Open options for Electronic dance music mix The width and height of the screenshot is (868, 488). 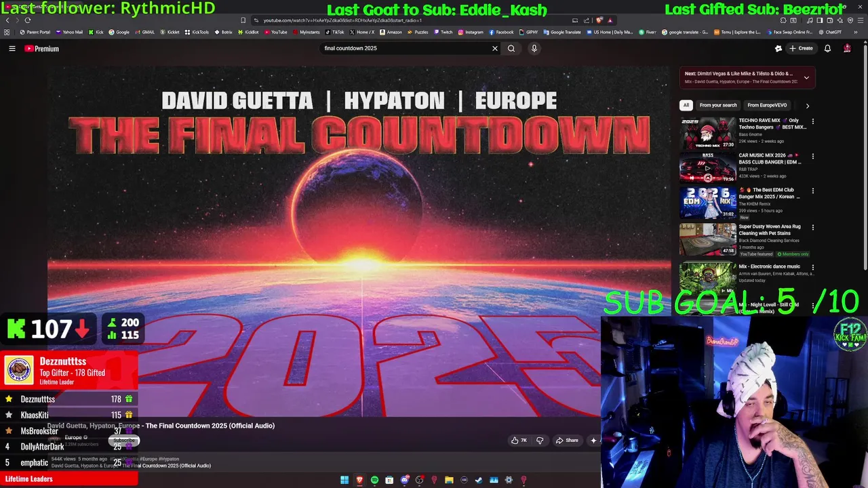click(812, 267)
